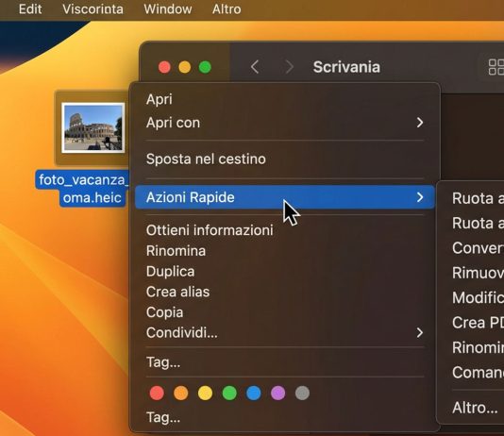Minimize the Scrivania Finder window
This screenshot has width=504, height=436.
click(x=185, y=67)
